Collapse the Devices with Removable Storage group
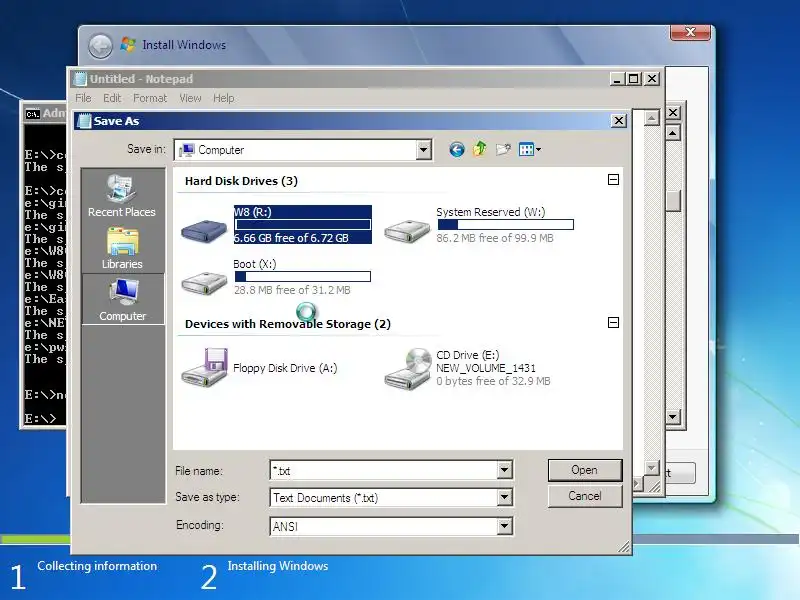Image resolution: width=800 pixels, height=600 pixels. pos(613,322)
